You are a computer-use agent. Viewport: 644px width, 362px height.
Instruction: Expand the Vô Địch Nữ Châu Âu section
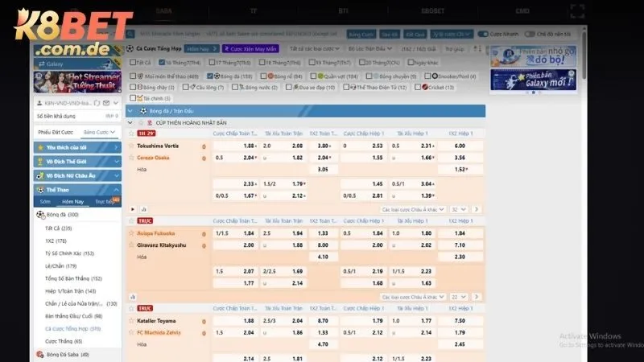pos(77,175)
